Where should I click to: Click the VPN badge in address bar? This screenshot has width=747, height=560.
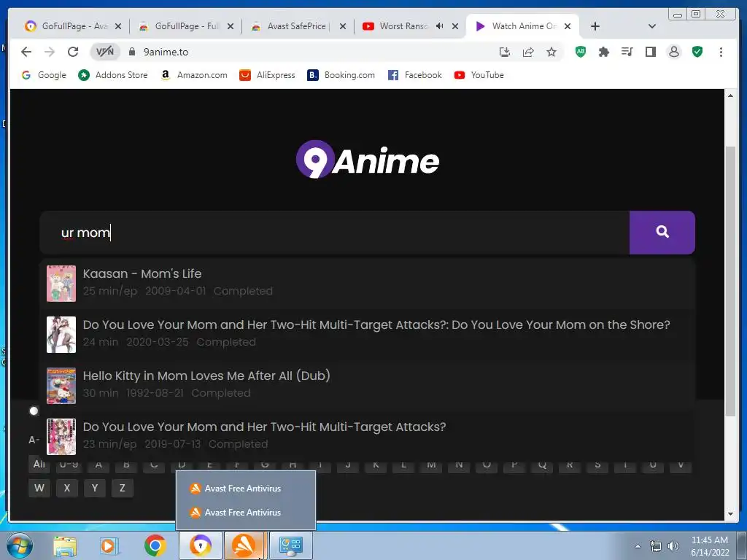[x=105, y=52]
